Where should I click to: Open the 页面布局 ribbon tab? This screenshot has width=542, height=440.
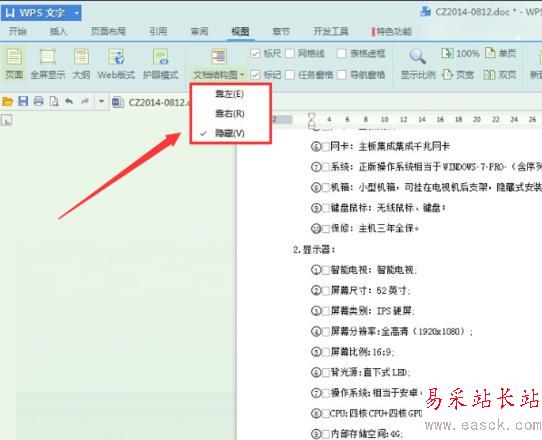coord(108,31)
